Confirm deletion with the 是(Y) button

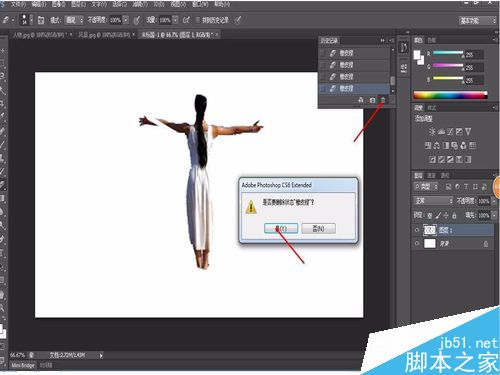tap(281, 228)
